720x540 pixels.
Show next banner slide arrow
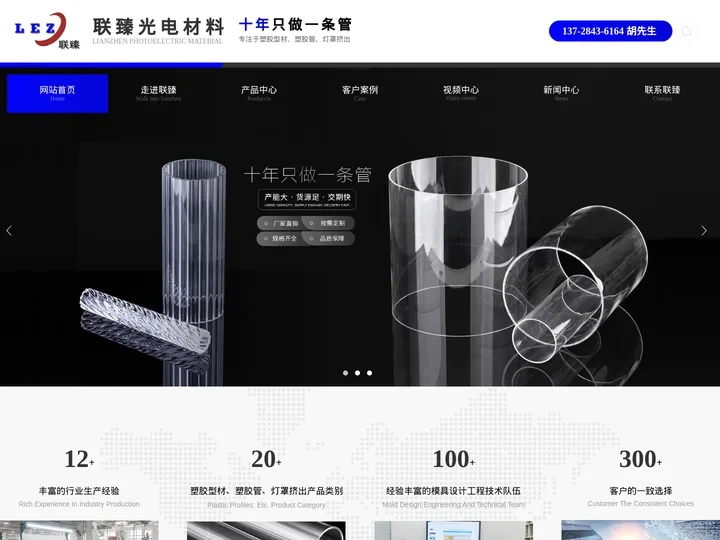click(704, 231)
